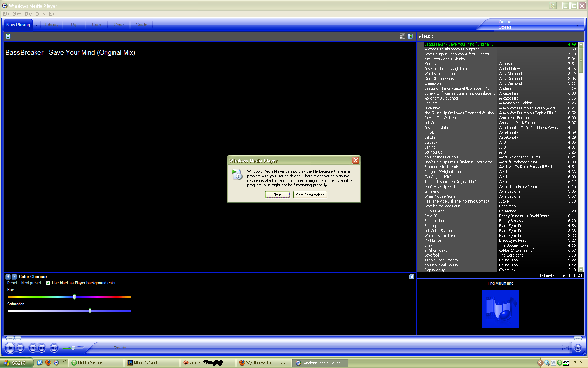588x368 pixels.
Task: Open the File menu
Action: coord(6,14)
